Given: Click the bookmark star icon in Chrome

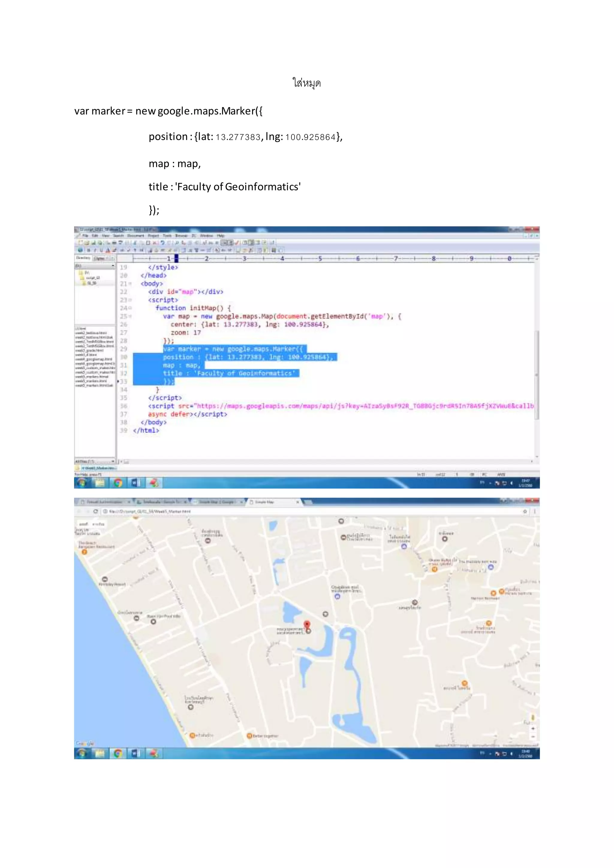Looking at the screenshot, I should click(x=525, y=512).
